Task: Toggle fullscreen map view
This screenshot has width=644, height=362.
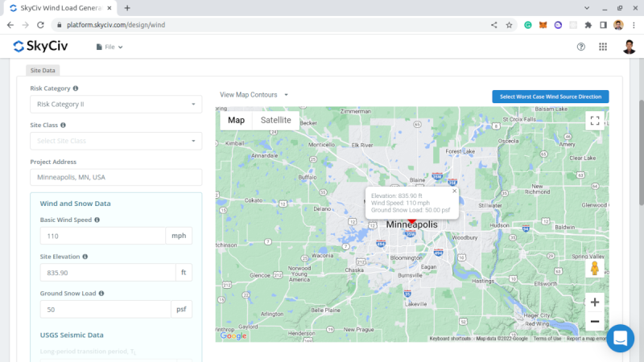Action: pos(595,121)
